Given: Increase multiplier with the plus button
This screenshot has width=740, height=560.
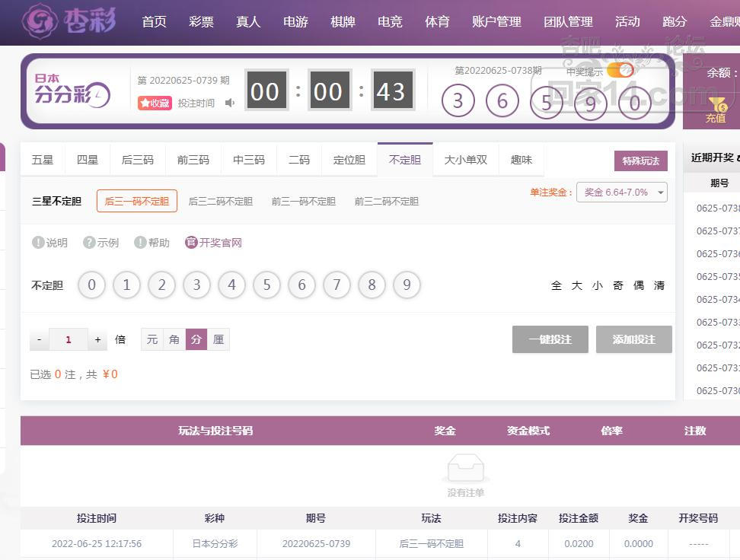Looking at the screenshot, I should pos(97,339).
